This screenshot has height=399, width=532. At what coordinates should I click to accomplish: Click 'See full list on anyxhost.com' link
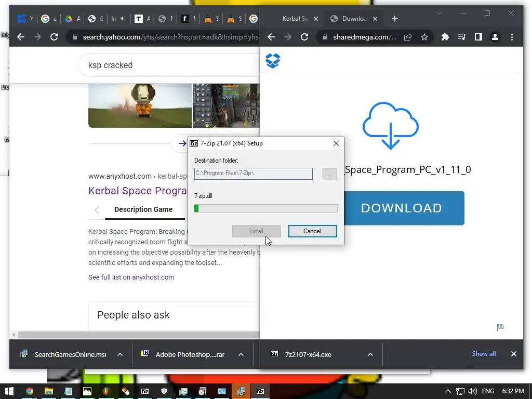(131, 277)
